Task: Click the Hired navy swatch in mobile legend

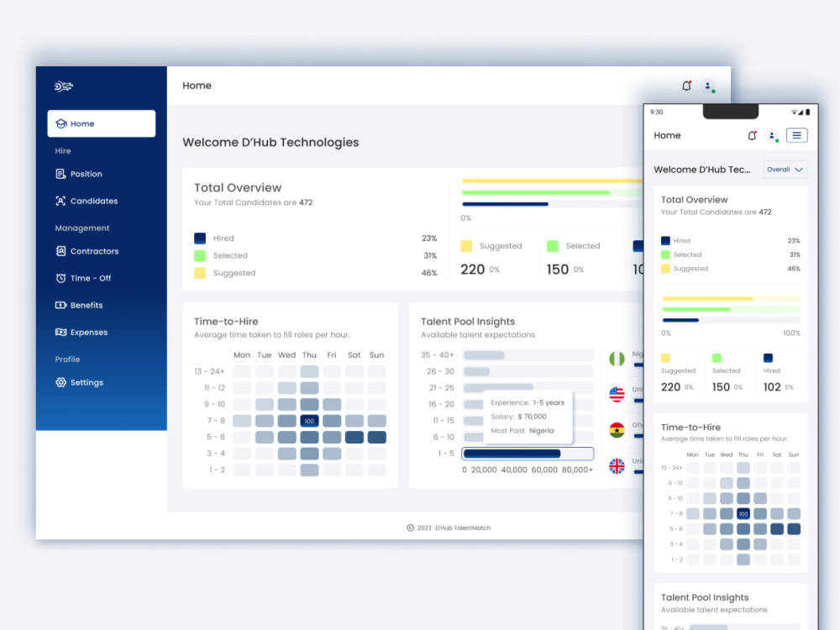Action: pos(665,241)
